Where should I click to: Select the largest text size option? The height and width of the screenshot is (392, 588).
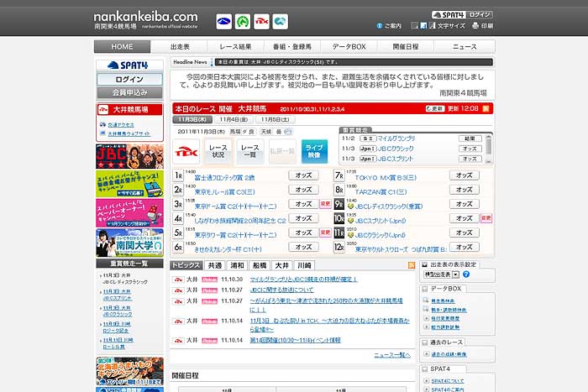[x=433, y=26]
